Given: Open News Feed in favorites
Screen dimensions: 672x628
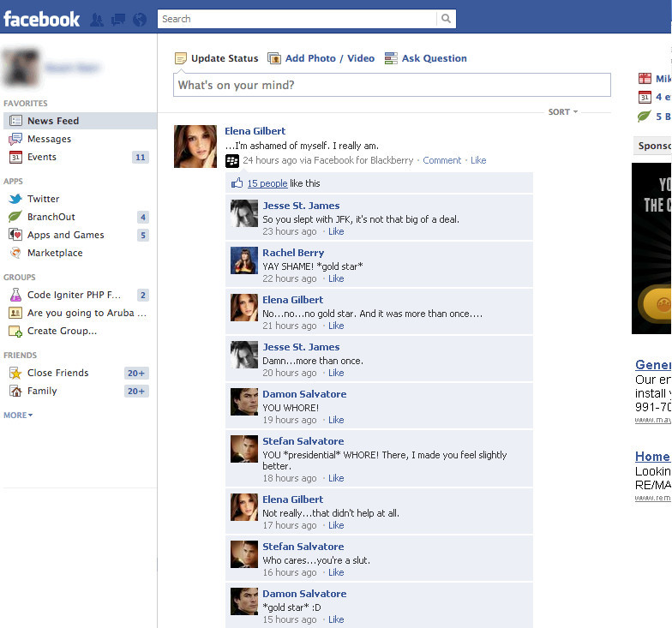Looking at the screenshot, I should coord(80,121).
